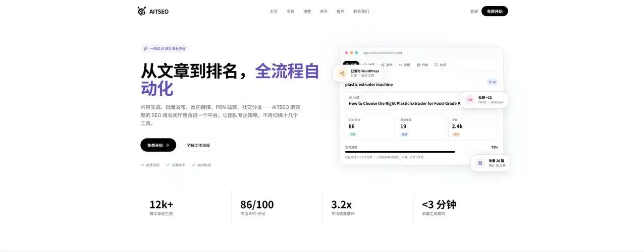The width and height of the screenshot is (644, 252).
Task: Click the 竞争难度 19 card
Action: coord(421,128)
